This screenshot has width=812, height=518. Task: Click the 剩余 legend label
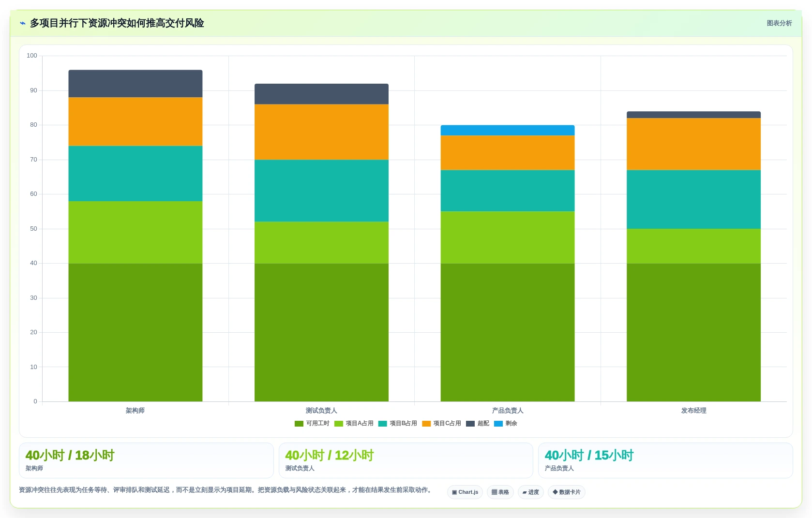(511, 424)
